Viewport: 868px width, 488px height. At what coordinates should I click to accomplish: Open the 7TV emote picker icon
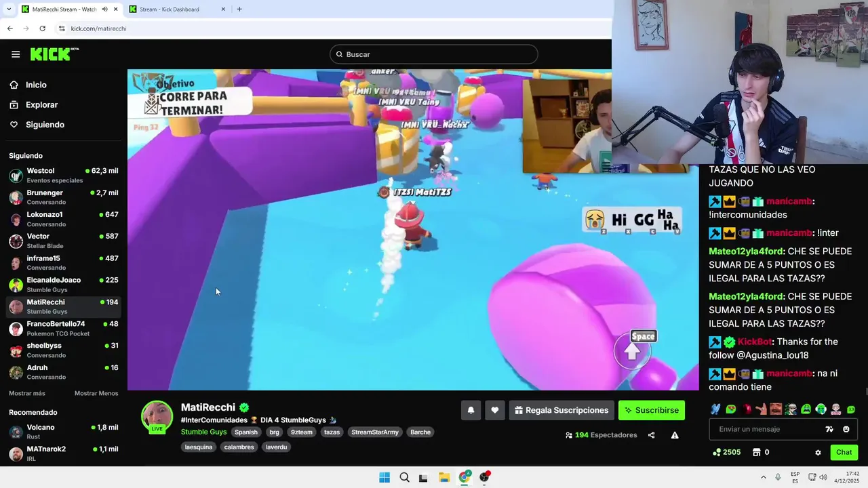pos(829,429)
